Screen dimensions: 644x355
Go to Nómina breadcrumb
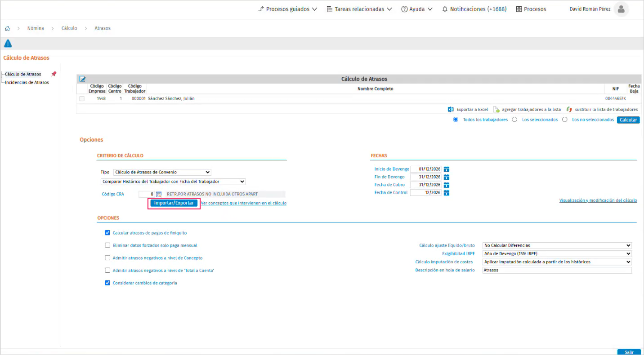(36, 28)
